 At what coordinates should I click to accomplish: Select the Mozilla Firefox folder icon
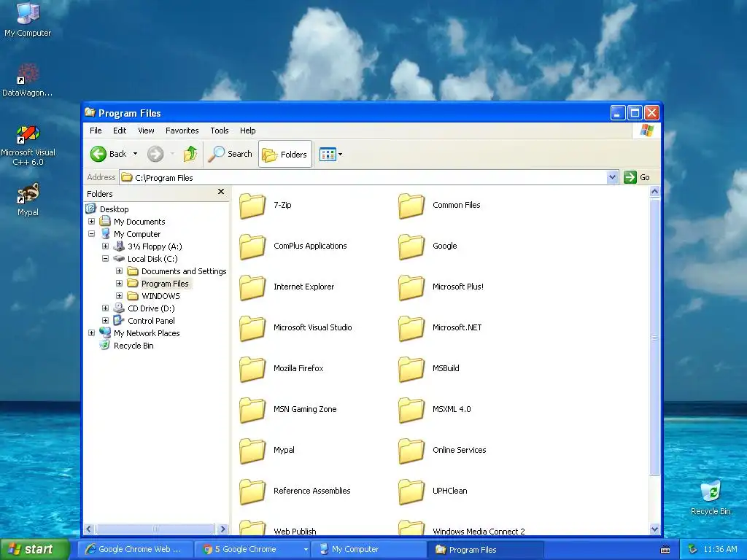pos(252,369)
